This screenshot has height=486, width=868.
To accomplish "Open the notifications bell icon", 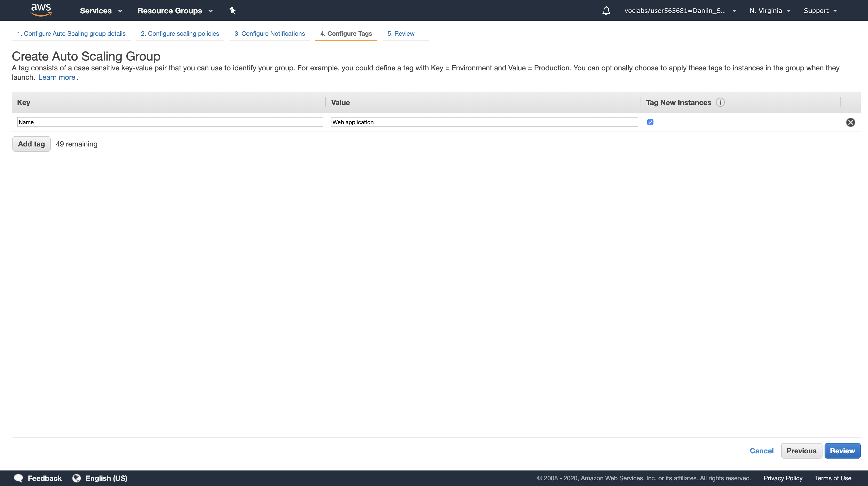I will pyautogui.click(x=606, y=11).
